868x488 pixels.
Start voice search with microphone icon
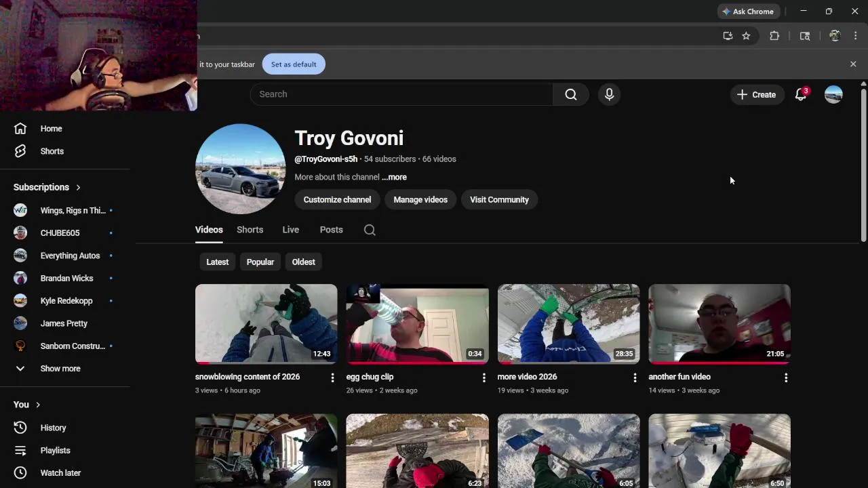click(x=609, y=94)
